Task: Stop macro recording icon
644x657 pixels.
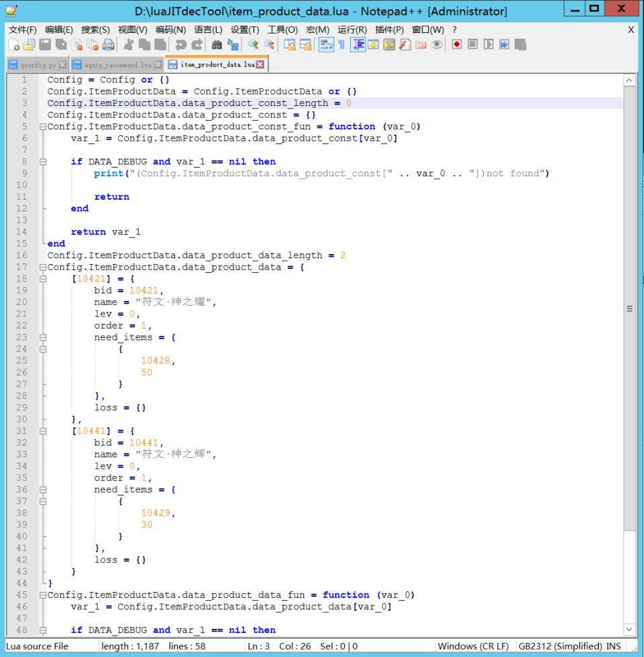Action: pyautogui.click(x=472, y=45)
